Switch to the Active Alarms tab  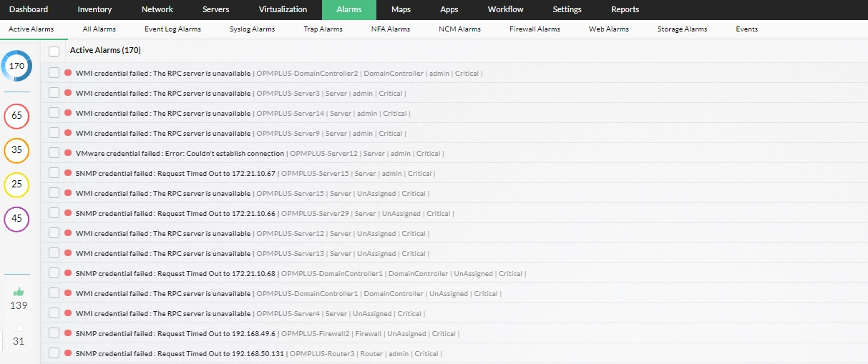point(31,29)
